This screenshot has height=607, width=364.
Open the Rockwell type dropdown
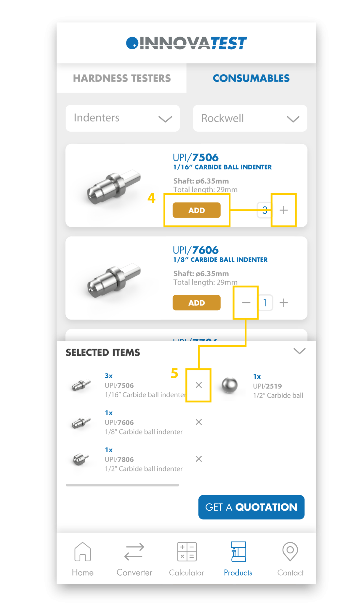point(250,118)
